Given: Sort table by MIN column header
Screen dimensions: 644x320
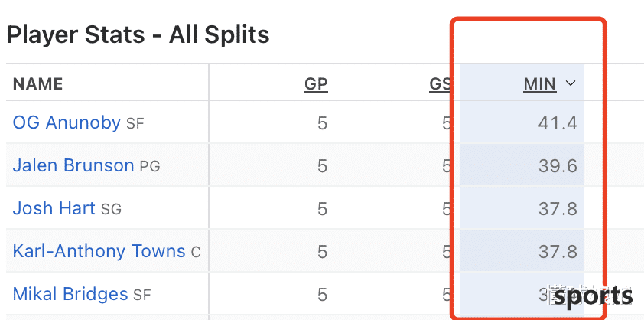Looking at the screenshot, I should [540, 84].
